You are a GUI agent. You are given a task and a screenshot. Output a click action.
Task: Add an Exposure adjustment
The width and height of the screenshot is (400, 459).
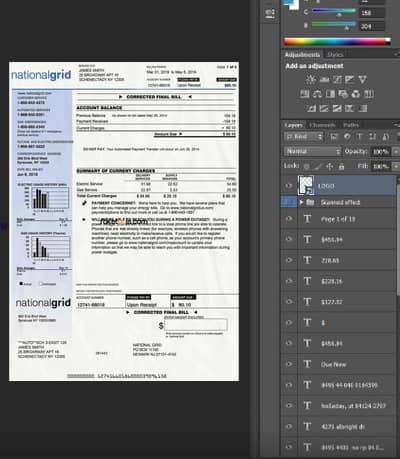350,79
